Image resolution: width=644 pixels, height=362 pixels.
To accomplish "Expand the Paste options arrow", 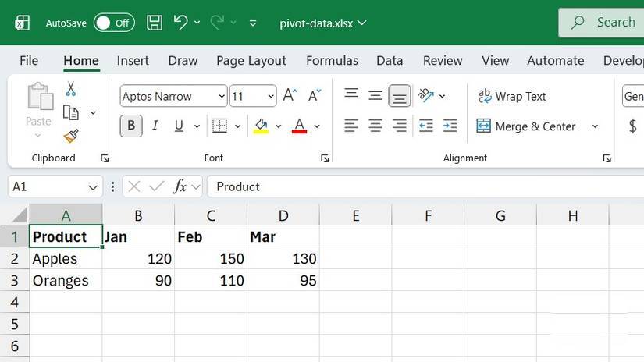I will (x=38, y=135).
